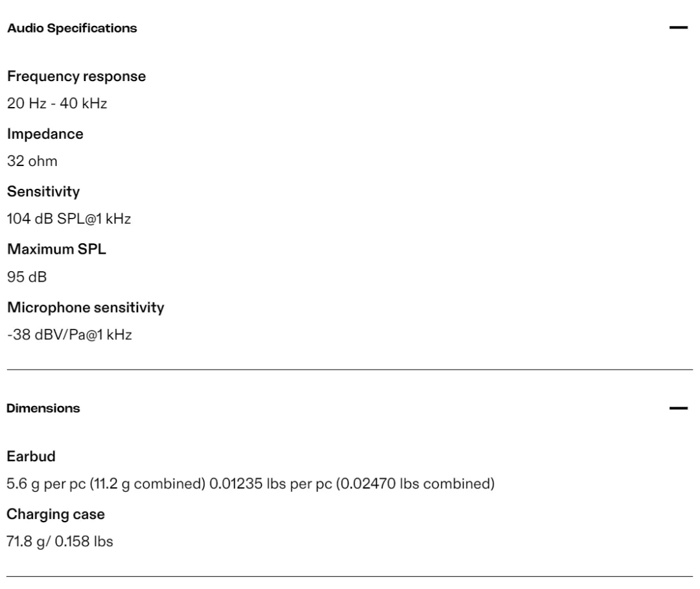Click the 104 dB SPL@1 kHz value

click(69, 219)
